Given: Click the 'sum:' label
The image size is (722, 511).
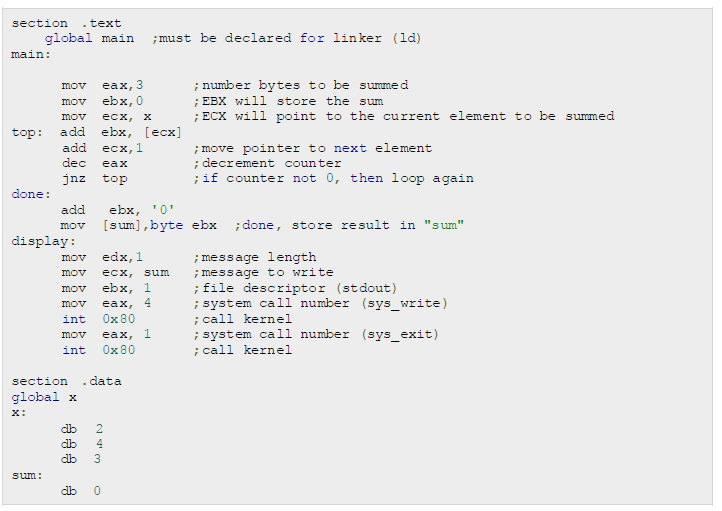Looking at the screenshot, I should (28, 475).
